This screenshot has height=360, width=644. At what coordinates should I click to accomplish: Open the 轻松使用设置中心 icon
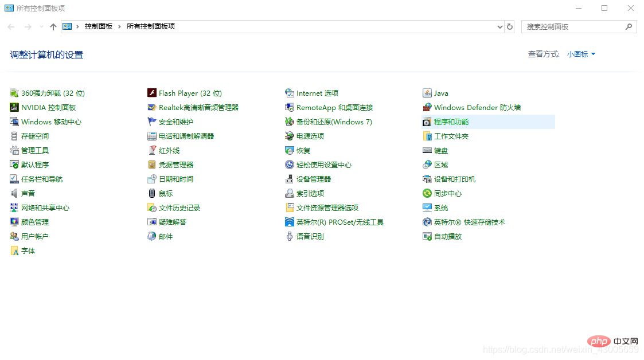click(289, 165)
